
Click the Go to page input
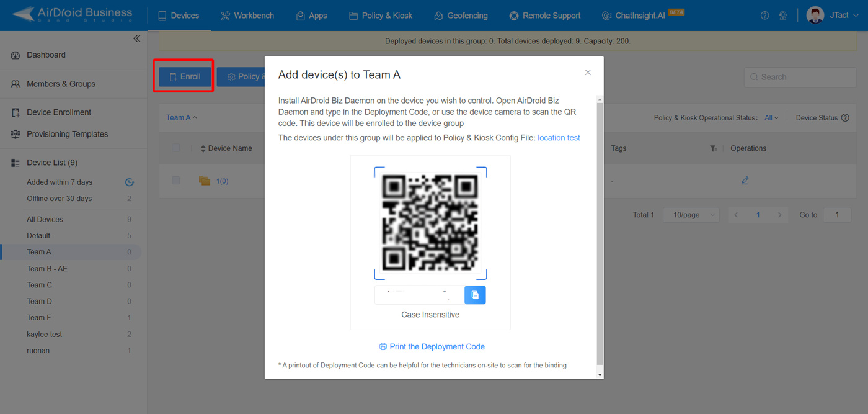click(836, 215)
